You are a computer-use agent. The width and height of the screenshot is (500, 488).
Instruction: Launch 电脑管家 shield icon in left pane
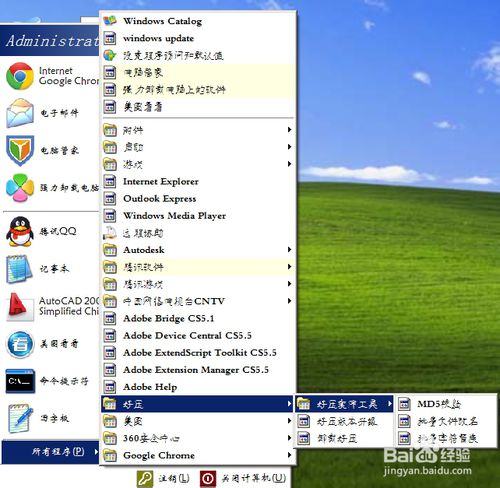pyautogui.click(x=20, y=150)
